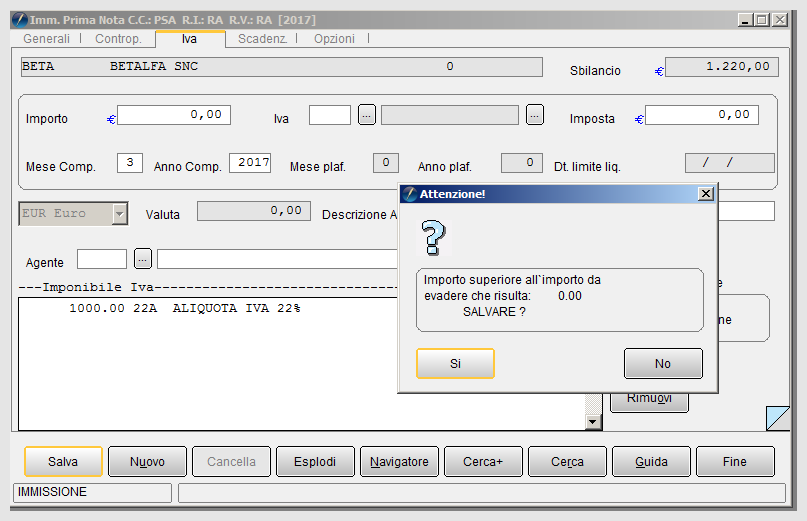Click the Salva button
The height and width of the screenshot is (521, 807).
pyautogui.click(x=63, y=461)
